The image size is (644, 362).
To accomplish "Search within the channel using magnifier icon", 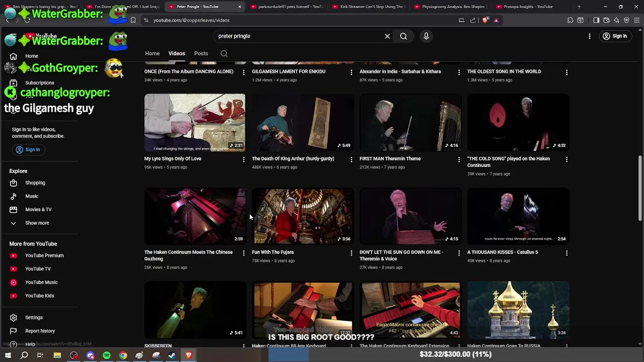I will point(224,53).
